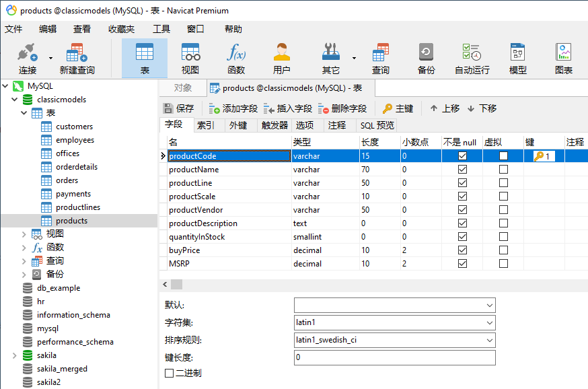Open the 排序规则 collation dropdown
Image resolution: width=588 pixels, height=389 pixels.
[x=489, y=341]
